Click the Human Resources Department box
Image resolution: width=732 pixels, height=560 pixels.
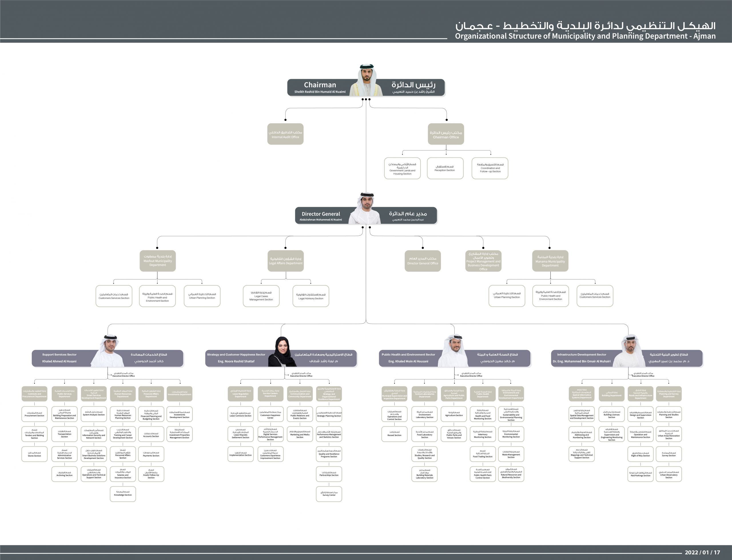pyautogui.click(x=123, y=394)
